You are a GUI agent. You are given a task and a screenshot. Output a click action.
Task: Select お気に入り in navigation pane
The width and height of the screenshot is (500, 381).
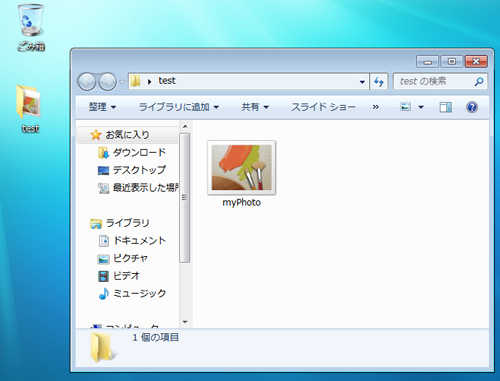pyautogui.click(x=128, y=135)
